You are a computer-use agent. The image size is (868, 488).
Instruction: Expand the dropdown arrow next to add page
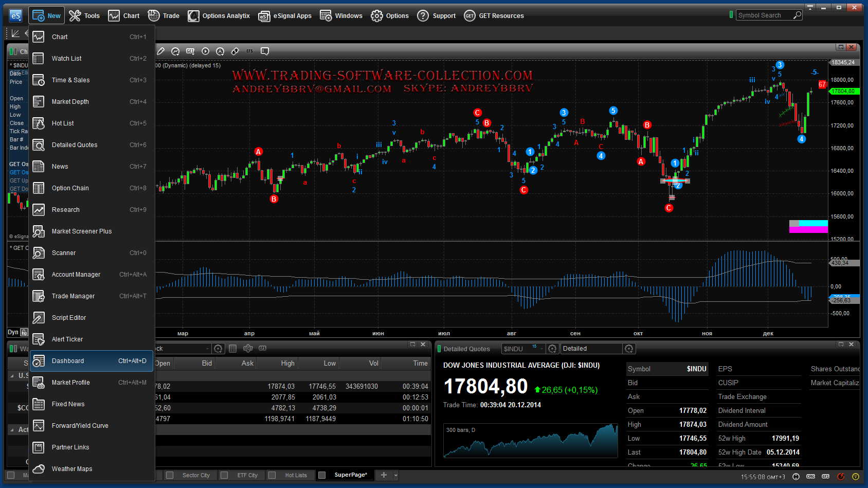(396, 476)
